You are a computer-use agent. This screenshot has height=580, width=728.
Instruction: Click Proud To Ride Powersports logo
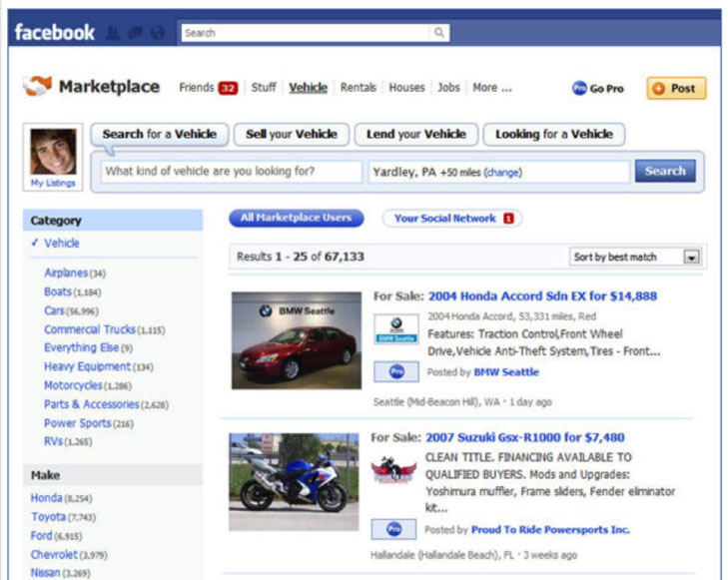(393, 469)
